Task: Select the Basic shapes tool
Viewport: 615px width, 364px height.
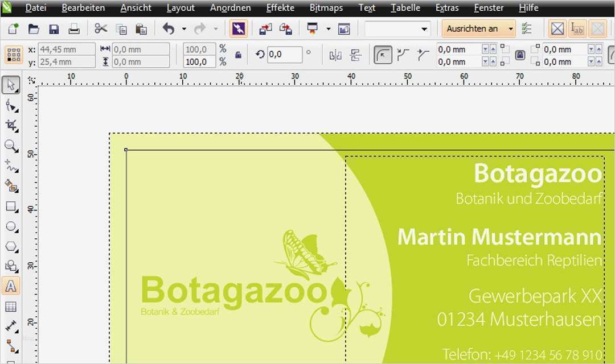Action: 11,266
